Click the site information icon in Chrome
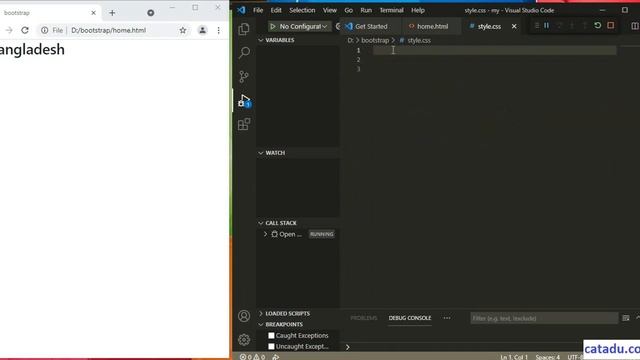This screenshot has height=360, width=640. (44, 30)
